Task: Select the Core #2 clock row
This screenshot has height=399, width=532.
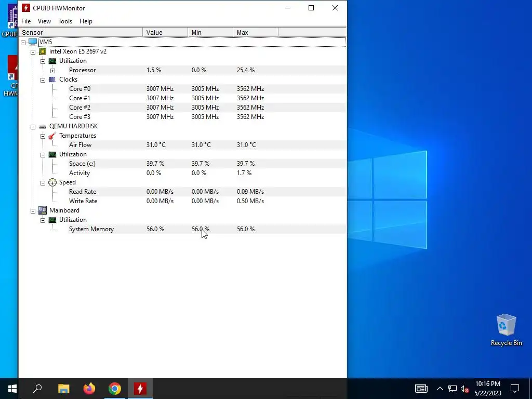Action: (x=207, y=107)
